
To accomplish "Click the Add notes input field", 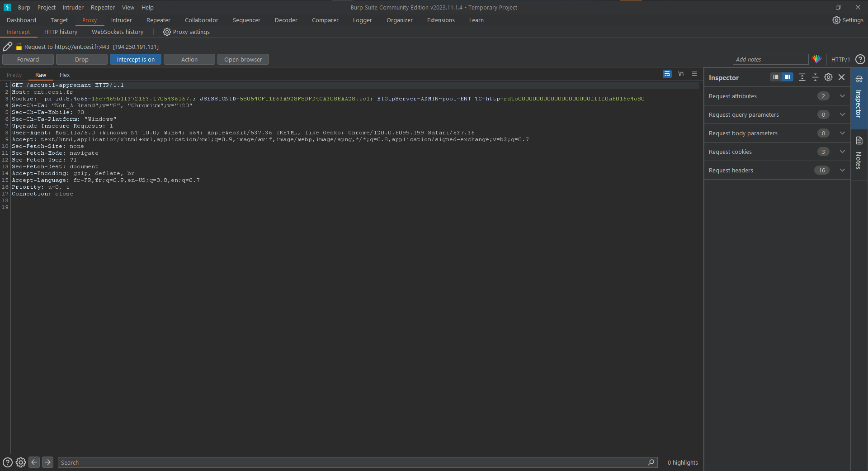I will pos(770,59).
